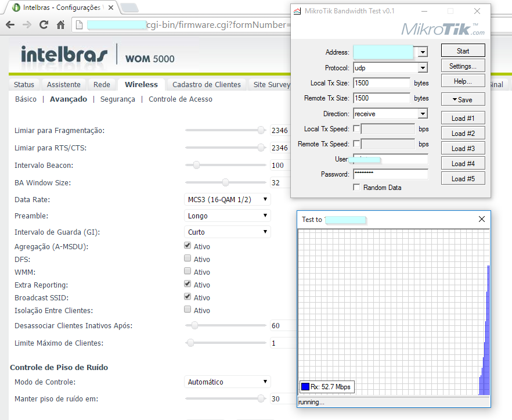Click Intervalo Beacon slider handle
This screenshot has width=512, height=420.
coord(196,165)
